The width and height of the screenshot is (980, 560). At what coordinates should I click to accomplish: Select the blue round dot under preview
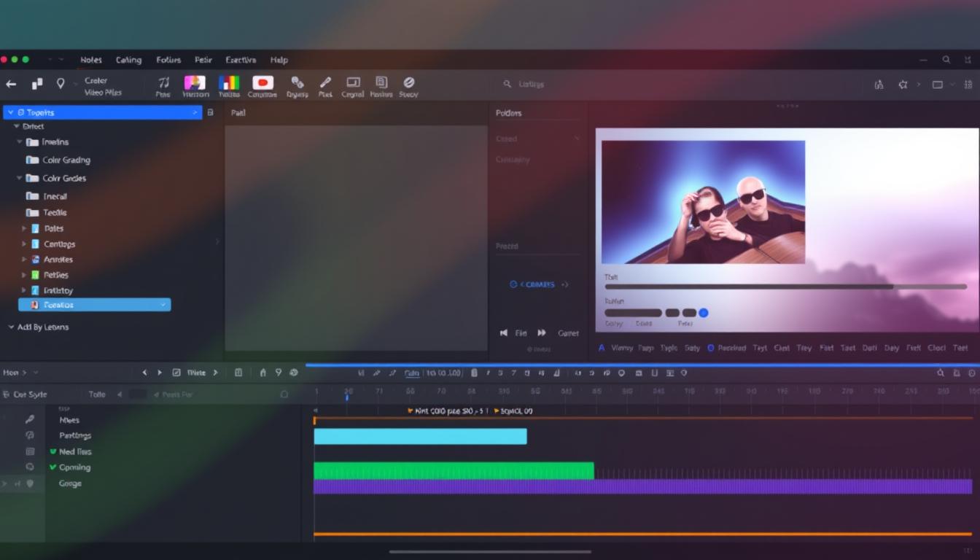pos(704,313)
